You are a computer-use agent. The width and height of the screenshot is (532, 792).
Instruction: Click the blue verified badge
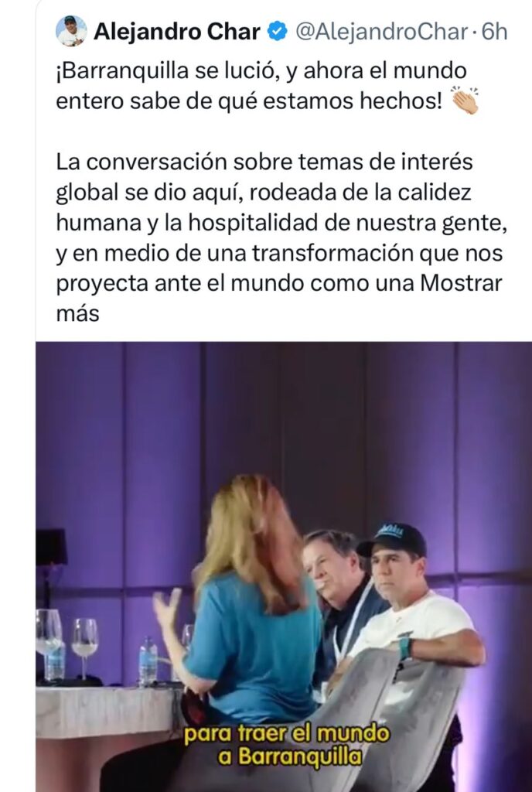tap(277, 32)
